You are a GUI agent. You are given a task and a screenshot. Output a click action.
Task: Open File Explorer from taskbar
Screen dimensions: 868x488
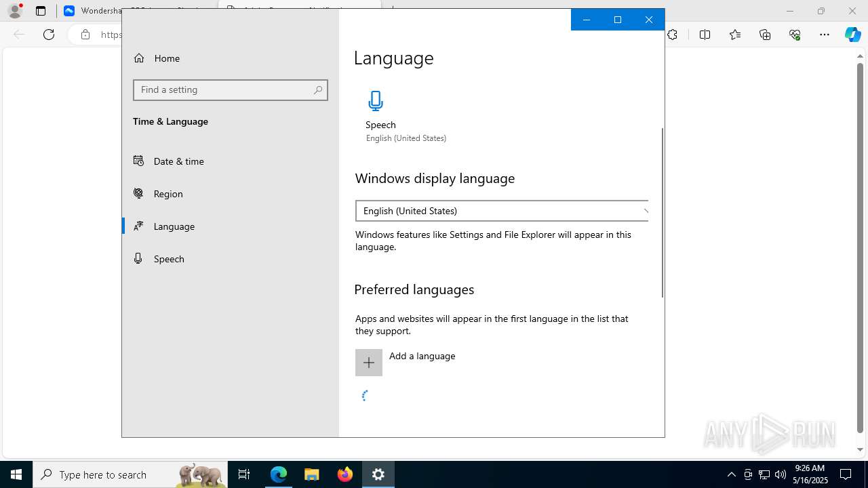coord(312,474)
